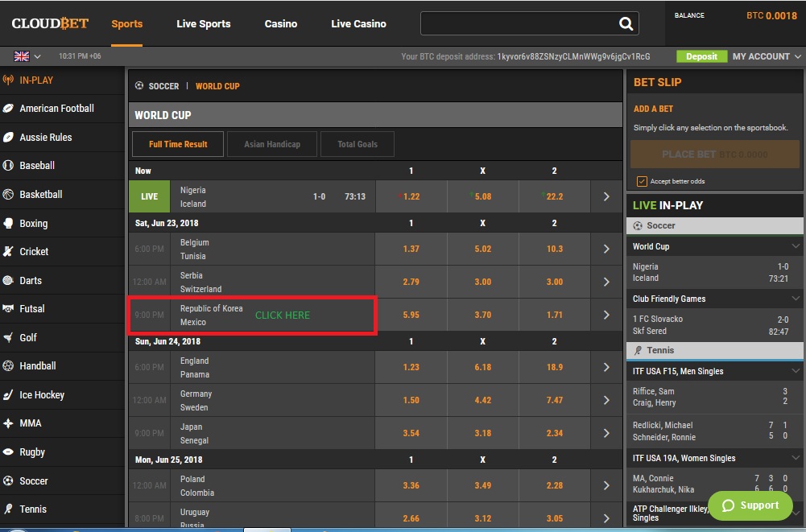Click the Cricket bat icon
The height and width of the screenshot is (532, 806).
coord(8,251)
